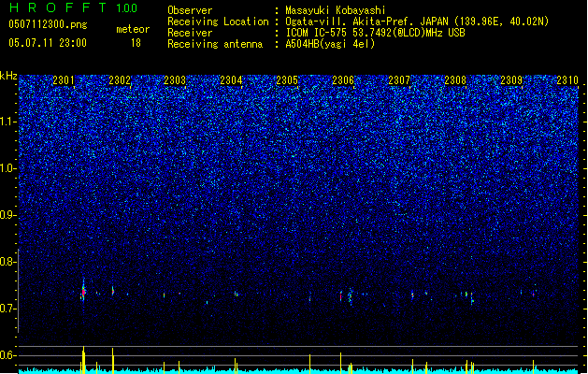
Task: Select the ICOM IC-575 receiver text
Action: 375,33
